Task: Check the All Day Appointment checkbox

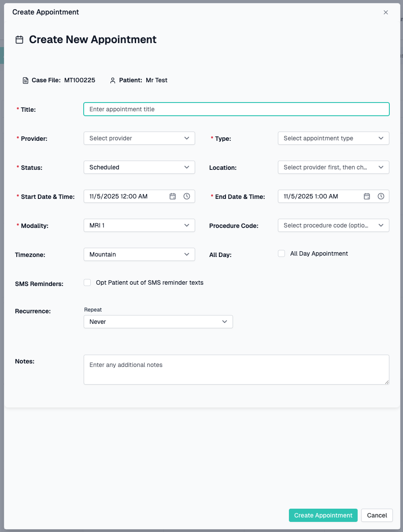Action: click(x=281, y=253)
